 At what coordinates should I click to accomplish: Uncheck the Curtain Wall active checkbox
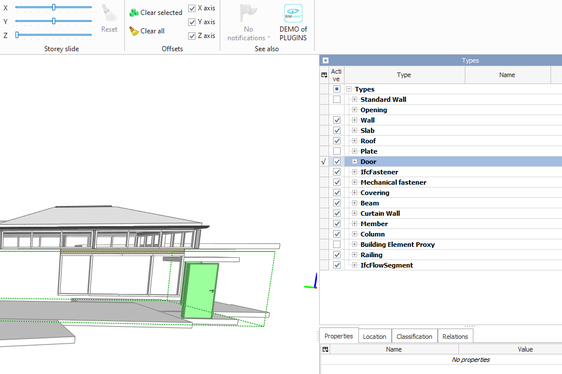click(337, 214)
